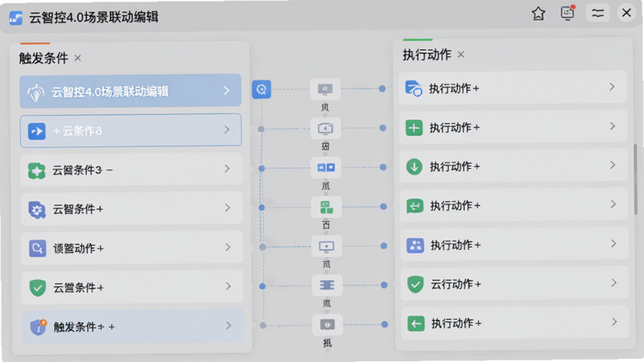The width and height of the screenshot is (644, 362).
Task: Click the green shield icon in the 触发条件 panel
Action: pos(38,288)
